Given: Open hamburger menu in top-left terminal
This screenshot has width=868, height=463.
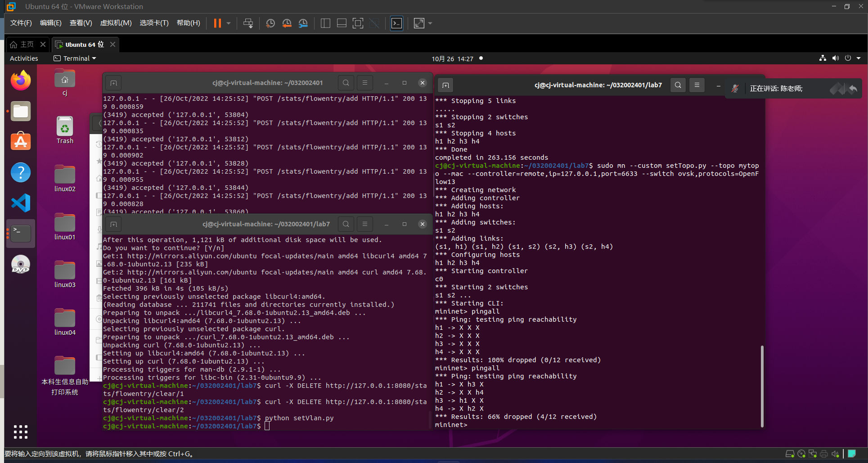Looking at the screenshot, I should click(365, 83).
